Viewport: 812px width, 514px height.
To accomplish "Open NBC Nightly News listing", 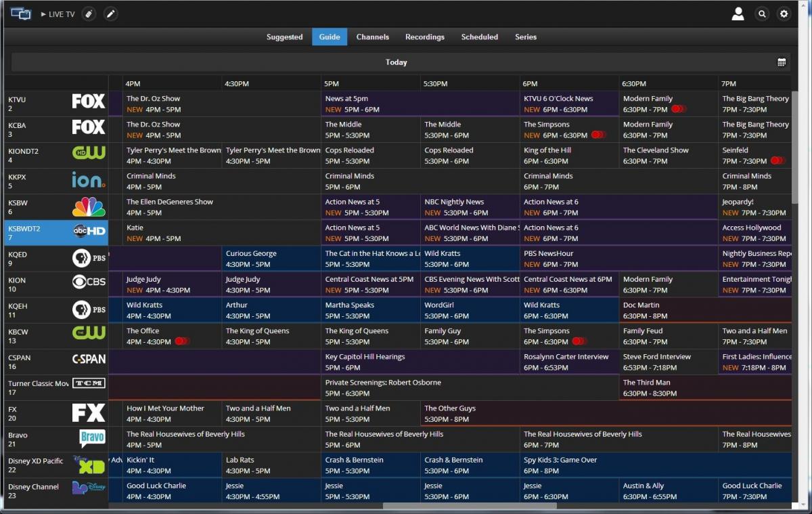I will pos(470,207).
